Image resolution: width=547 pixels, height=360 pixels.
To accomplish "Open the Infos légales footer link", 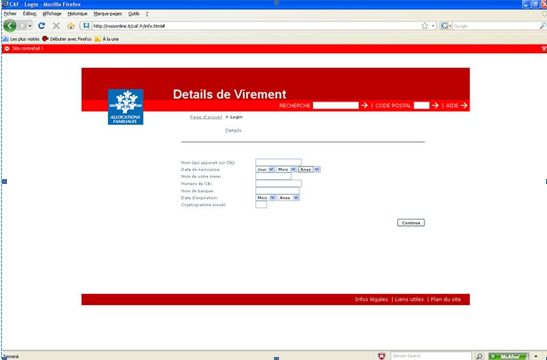I will pos(371,299).
